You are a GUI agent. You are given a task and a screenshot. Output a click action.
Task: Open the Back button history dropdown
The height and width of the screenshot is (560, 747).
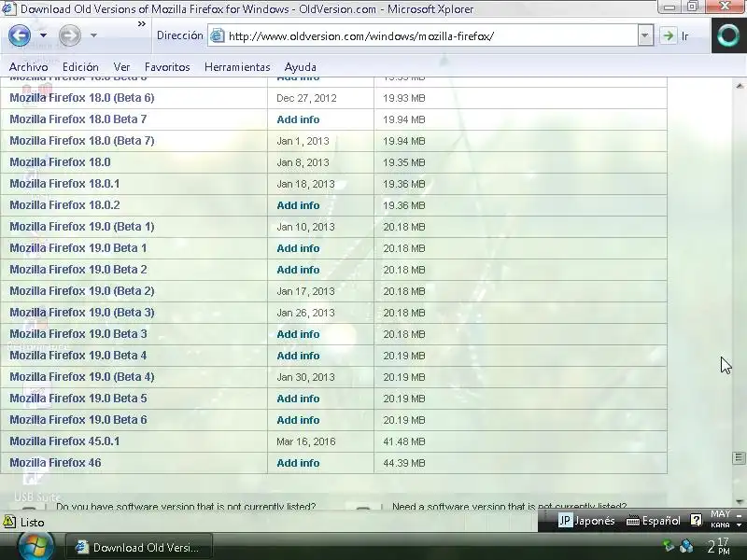point(43,35)
